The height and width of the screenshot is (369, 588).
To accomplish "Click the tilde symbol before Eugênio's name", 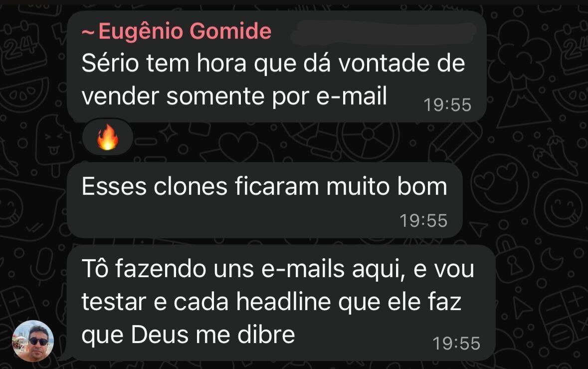I will 88,32.
